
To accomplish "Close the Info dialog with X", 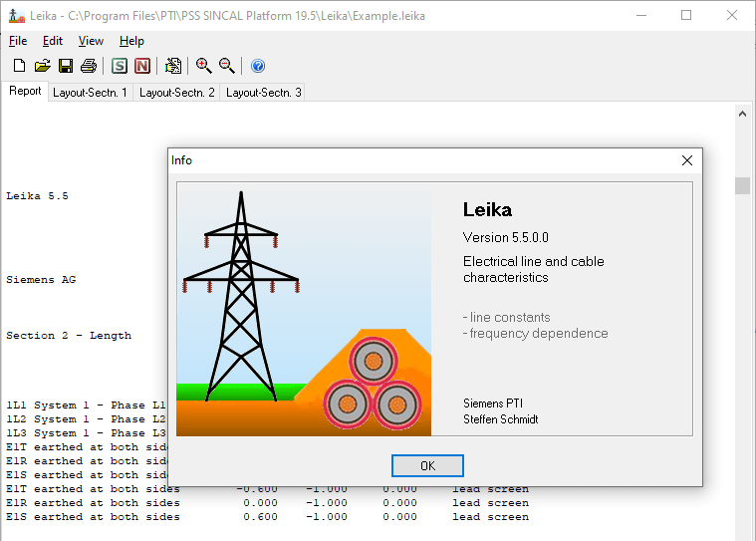I will (687, 160).
